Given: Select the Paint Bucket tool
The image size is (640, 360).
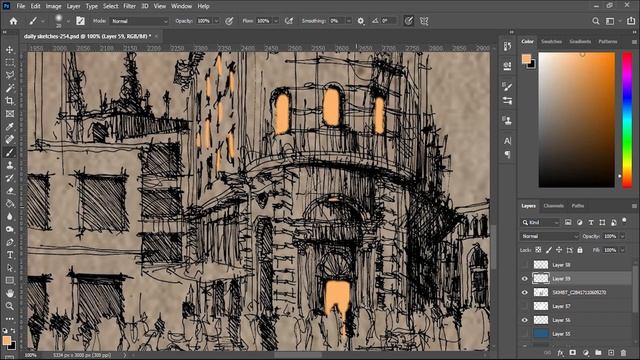Looking at the screenshot, I should [x=10, y=204].
